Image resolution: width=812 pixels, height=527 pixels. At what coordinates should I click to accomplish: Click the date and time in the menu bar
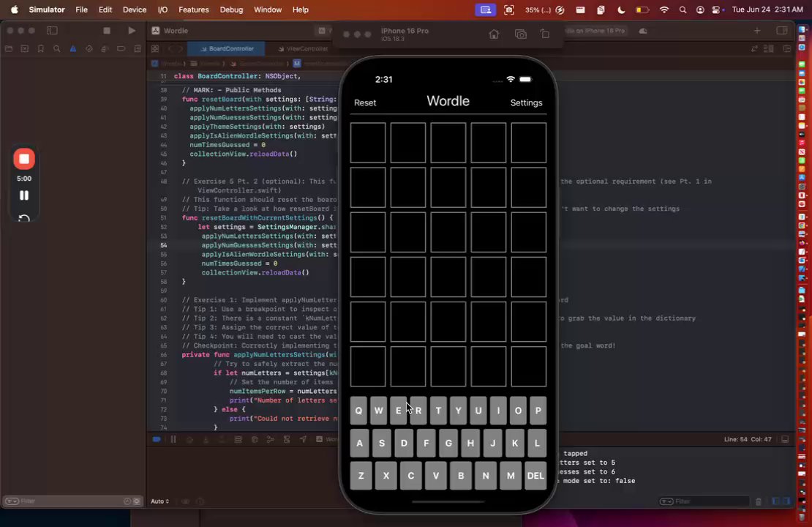point(767,10)
